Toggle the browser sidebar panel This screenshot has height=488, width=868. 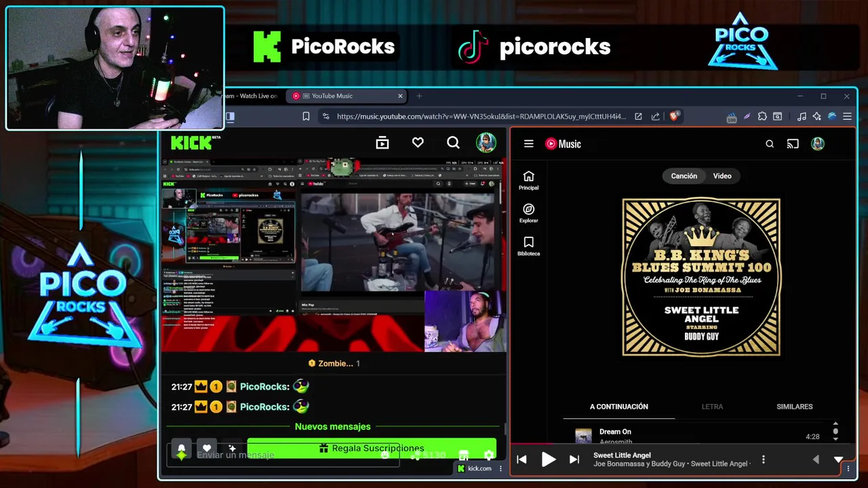point(230,117)
